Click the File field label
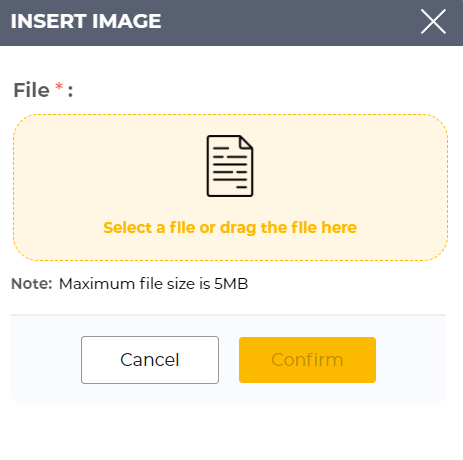 click(31, 90)
